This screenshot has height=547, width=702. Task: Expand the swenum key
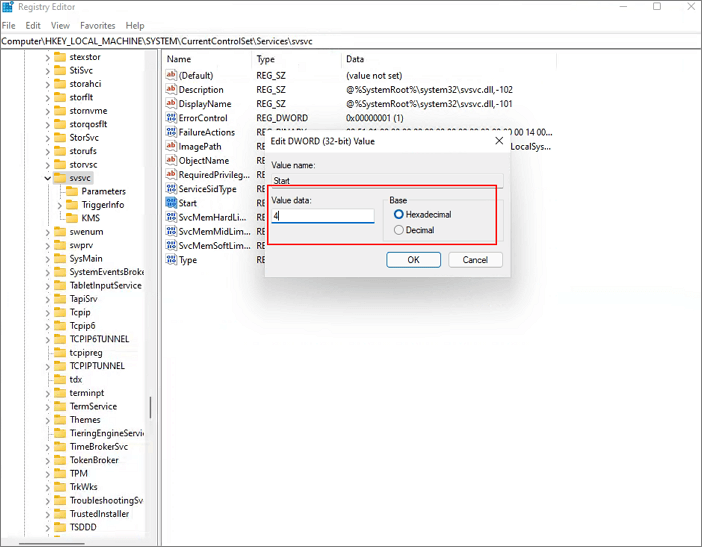pyautogui.click(x=47, y=232)
